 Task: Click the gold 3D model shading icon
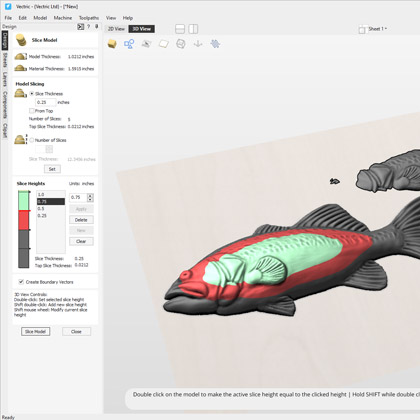[x=112, y=44]
